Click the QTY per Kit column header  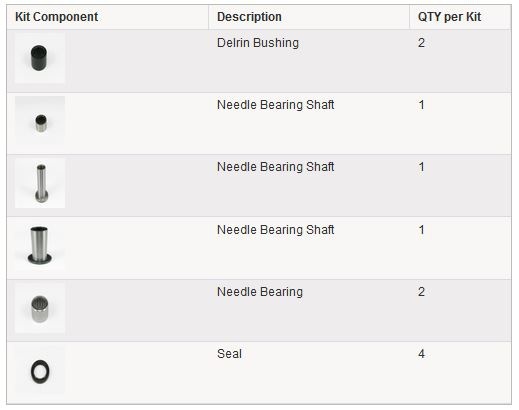(449, 17)
